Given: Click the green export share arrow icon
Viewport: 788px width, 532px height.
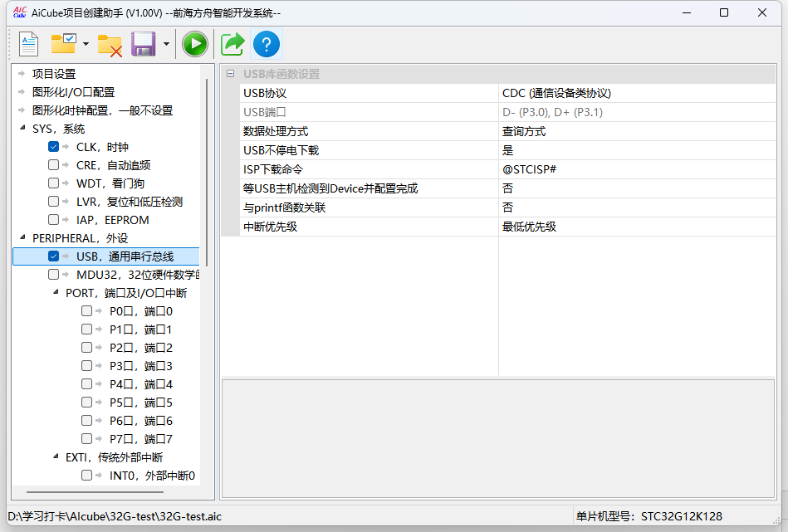Looking at the screenshot, I should point(232,44).
